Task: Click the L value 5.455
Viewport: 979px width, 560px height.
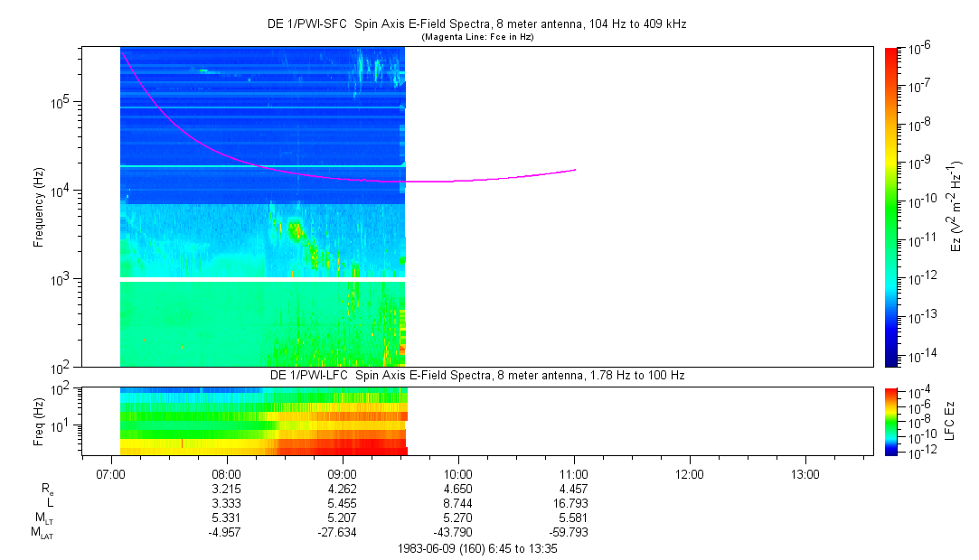Action: [342, 503]
